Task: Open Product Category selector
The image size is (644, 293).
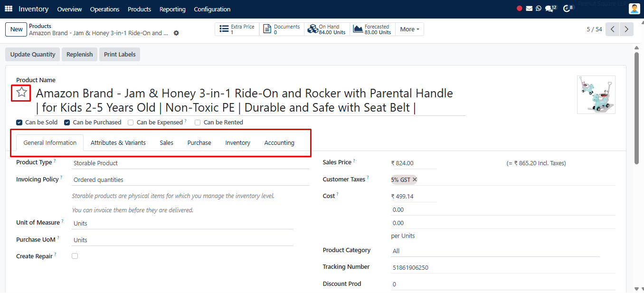Action: (x=495, y=251)
